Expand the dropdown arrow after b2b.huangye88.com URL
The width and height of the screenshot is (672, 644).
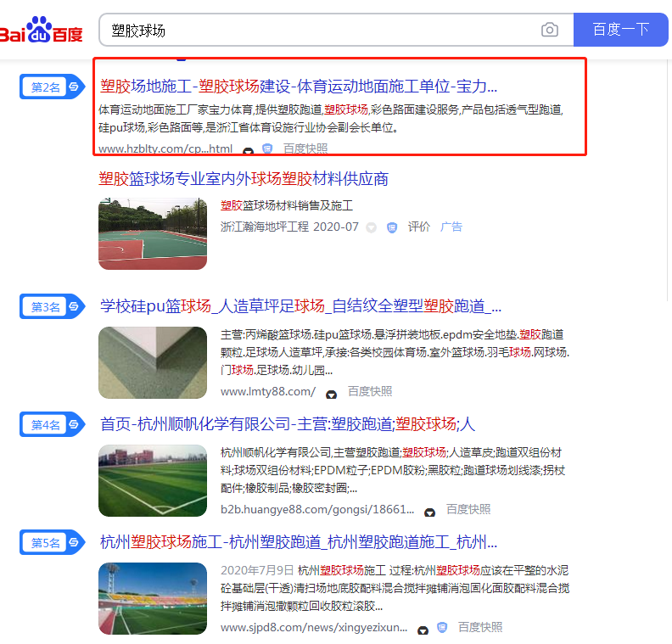[430, 511]
